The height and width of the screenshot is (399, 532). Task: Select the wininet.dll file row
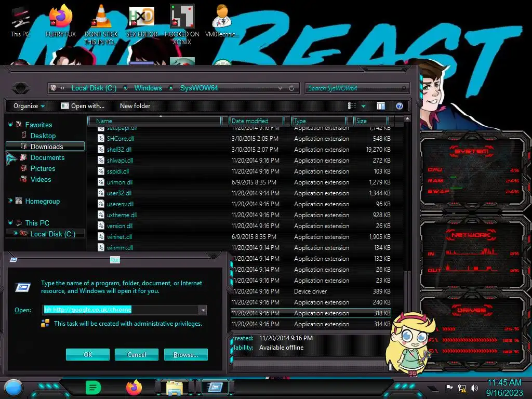(244, 237)
